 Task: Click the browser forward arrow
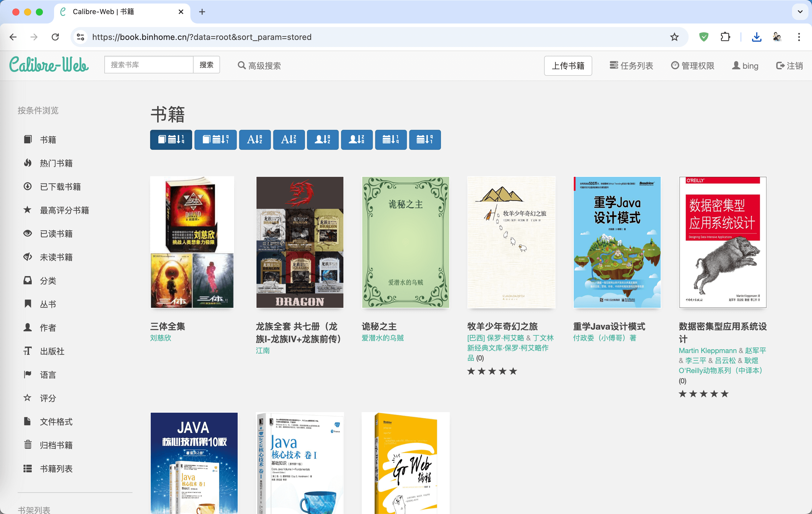click(x=34, y=37)
